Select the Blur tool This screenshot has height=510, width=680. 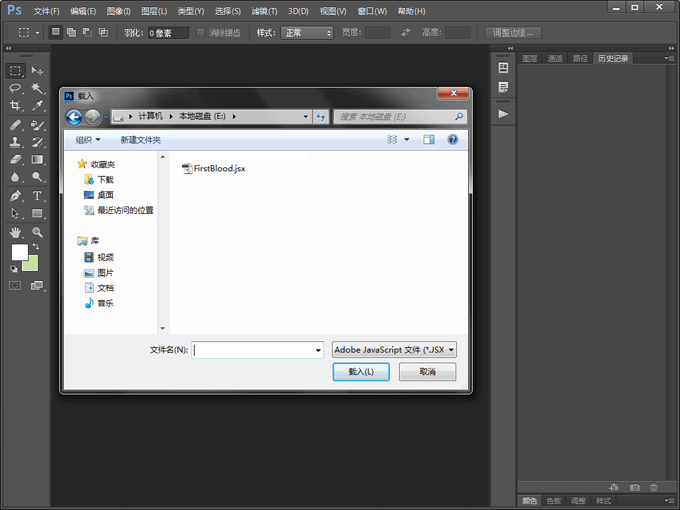(15, 177)
